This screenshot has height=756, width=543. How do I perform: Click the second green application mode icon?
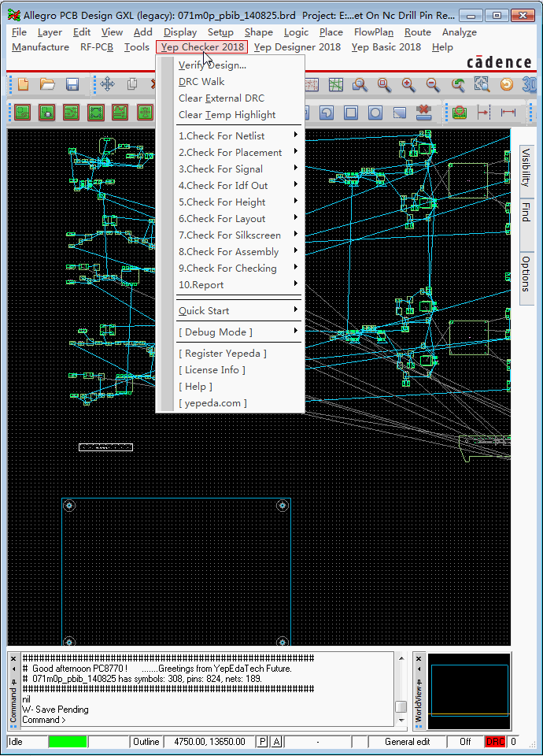click(46, 113)
